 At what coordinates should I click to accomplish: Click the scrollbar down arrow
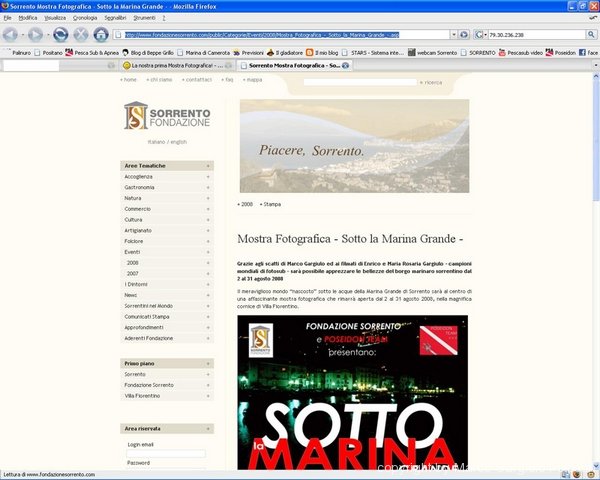[596, 466]
